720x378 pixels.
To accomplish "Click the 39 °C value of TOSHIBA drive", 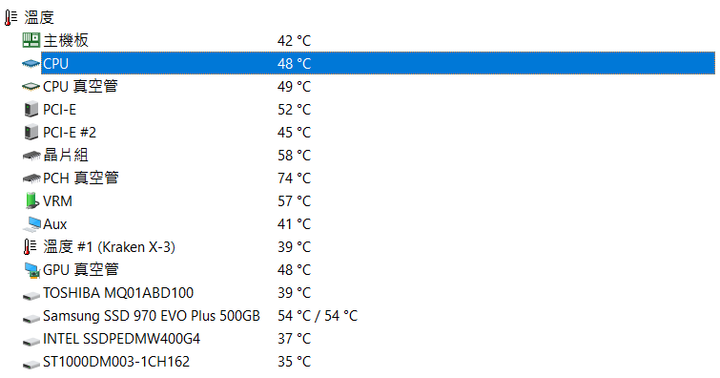I will (x=294, y=293).
